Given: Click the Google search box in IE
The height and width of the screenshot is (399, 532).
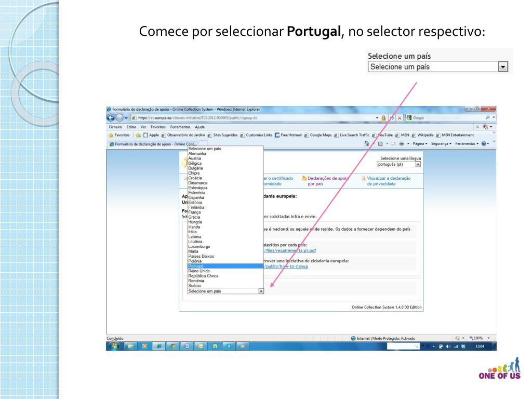Looking at the screenshot, I should coord(445,118).
